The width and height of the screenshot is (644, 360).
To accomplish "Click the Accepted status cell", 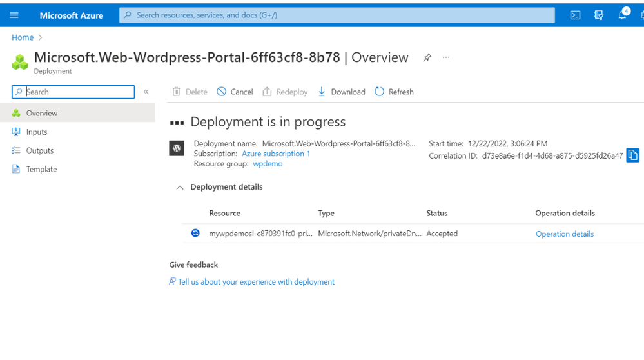I will [x=442, y=234].
